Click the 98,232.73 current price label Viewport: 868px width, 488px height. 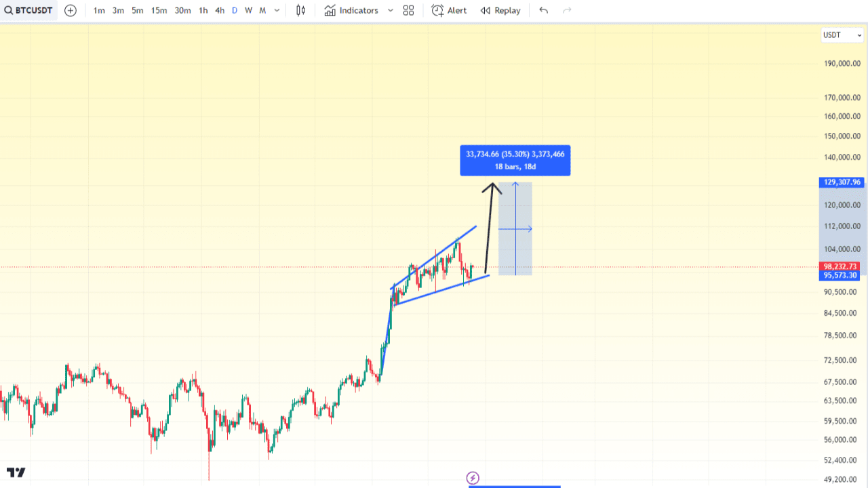(841, 266)
